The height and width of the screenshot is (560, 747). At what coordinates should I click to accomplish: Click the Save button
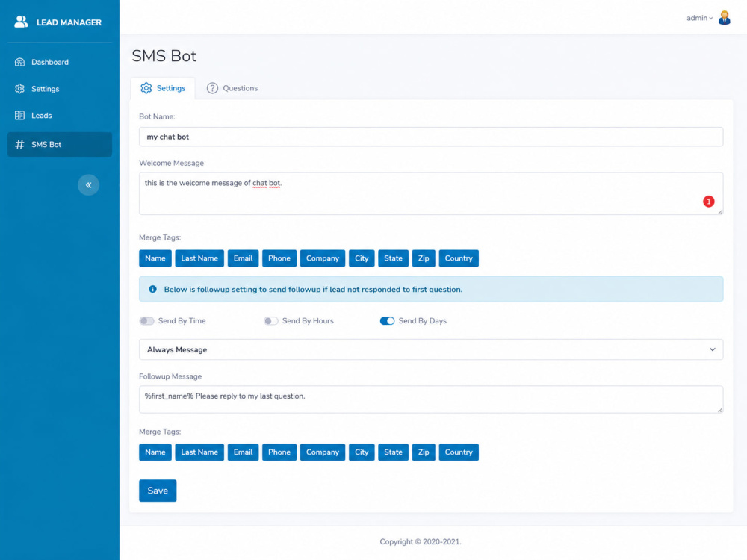click(158, 491)
